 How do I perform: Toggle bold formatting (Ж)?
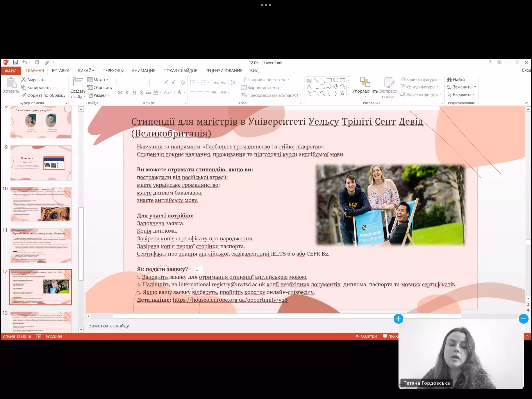coord(120,93)
